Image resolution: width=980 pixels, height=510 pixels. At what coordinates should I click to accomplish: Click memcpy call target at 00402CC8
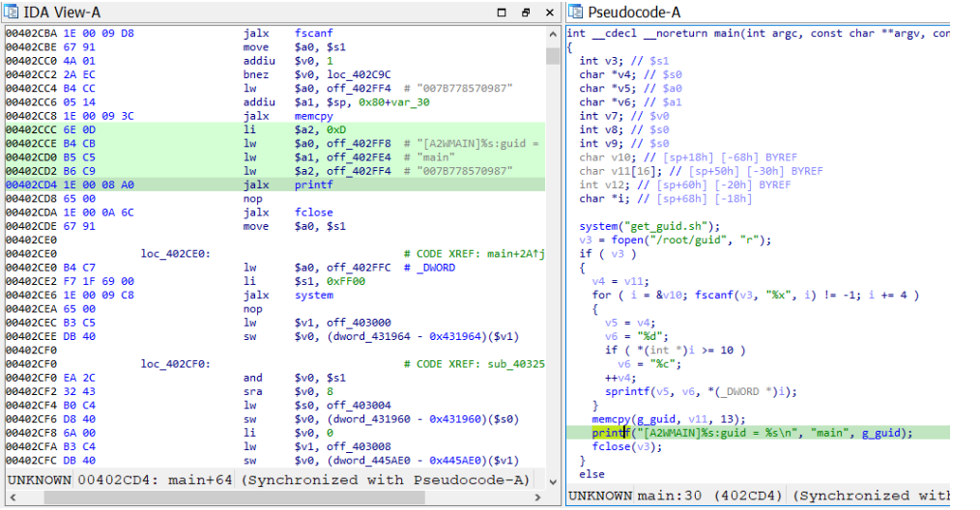[314, 116]
